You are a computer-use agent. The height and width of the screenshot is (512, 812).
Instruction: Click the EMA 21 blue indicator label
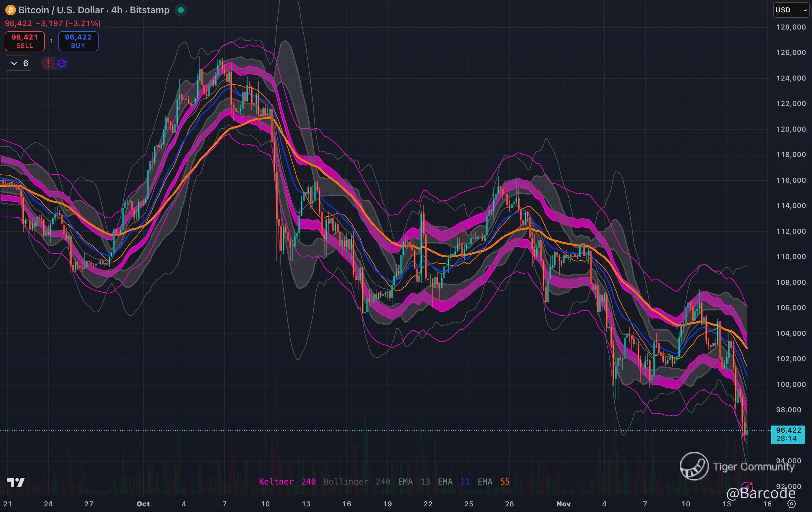click(454, 482)
